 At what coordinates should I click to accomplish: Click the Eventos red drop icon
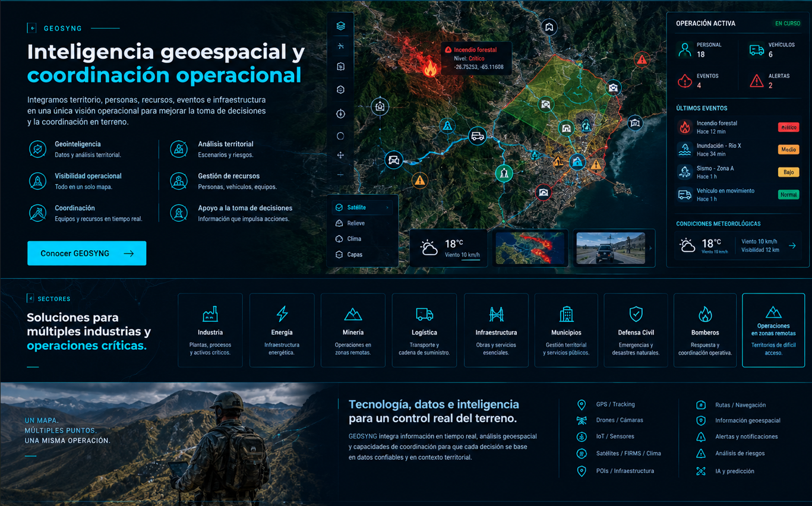[685, 81]
